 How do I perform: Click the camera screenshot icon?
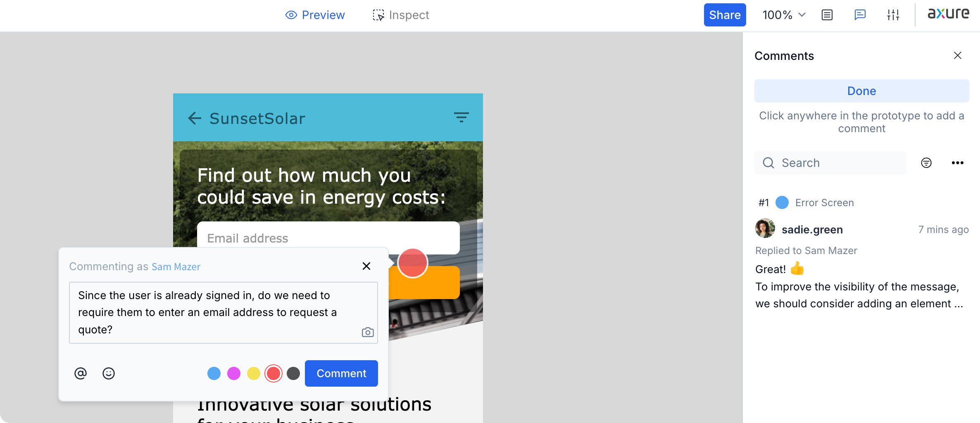[368, 332]
